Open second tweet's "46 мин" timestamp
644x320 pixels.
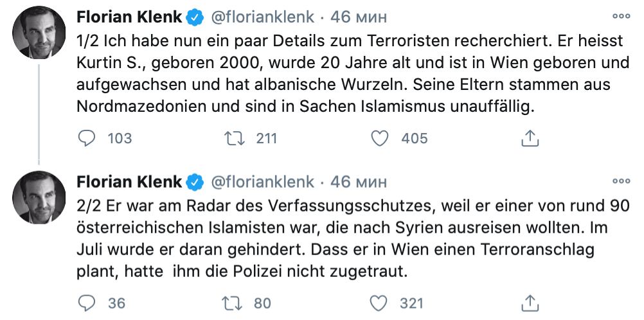[359, 181]
